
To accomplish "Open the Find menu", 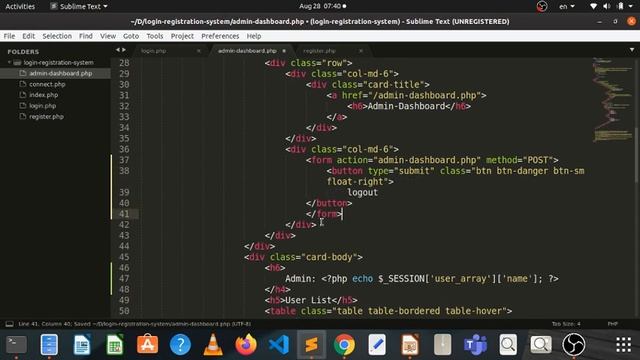I will click(x=86, y=36).
